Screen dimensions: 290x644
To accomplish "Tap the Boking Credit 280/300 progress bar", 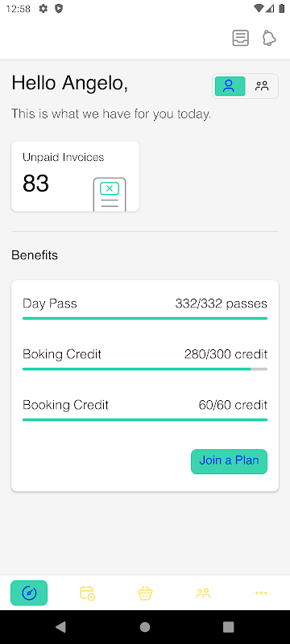I will coord(145,369).
